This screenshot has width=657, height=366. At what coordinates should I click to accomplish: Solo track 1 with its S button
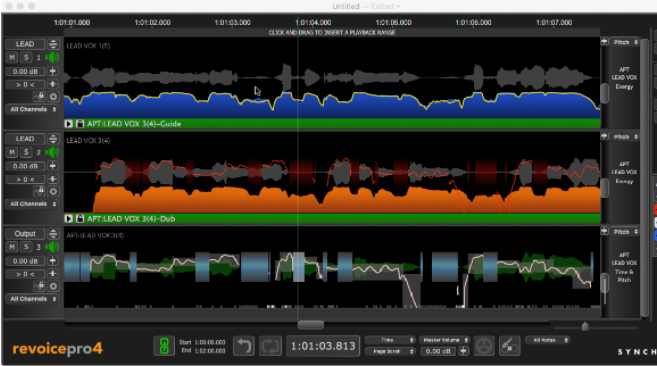(x=26, y=57)
